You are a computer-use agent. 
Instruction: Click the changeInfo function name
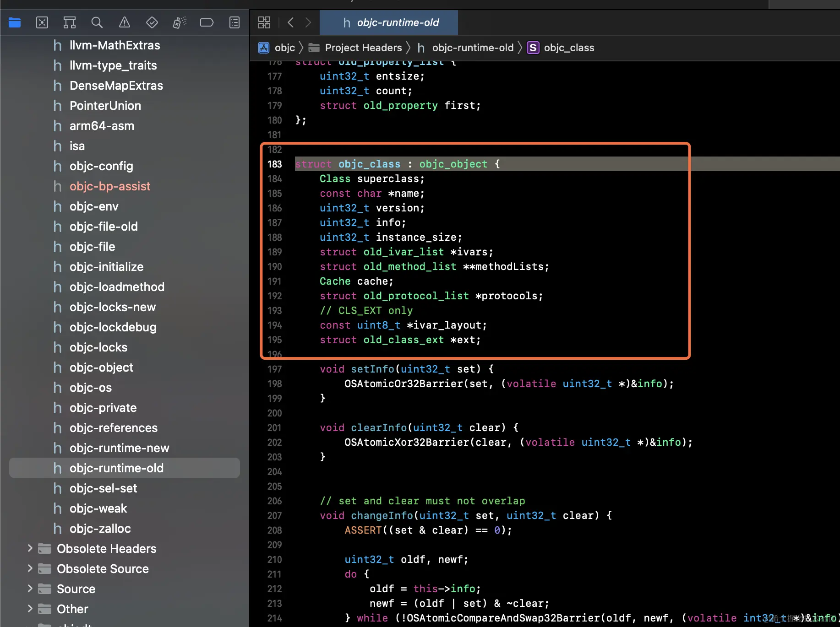[382, 515]
